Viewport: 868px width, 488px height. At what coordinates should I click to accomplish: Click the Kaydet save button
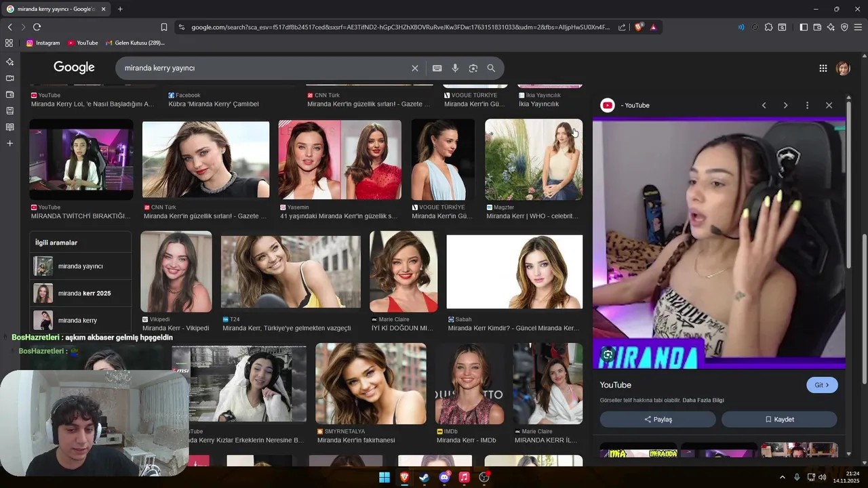779,420
